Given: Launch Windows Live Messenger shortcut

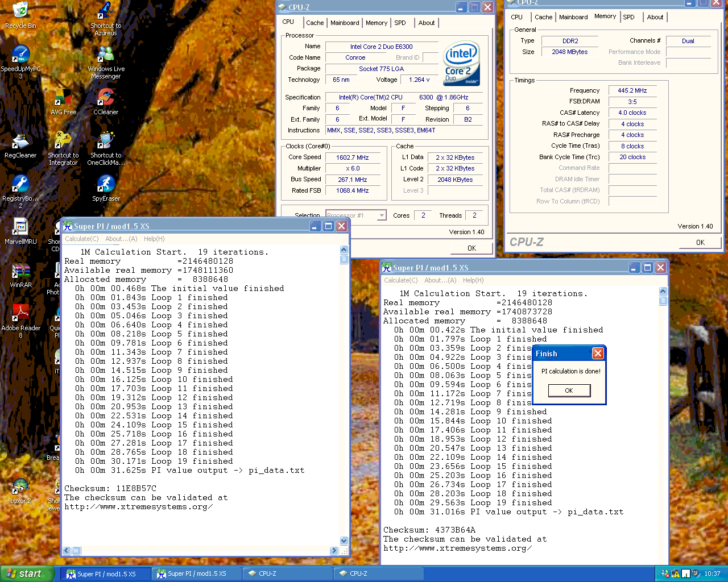Looking at the screenshot, I should coord(106,55).
